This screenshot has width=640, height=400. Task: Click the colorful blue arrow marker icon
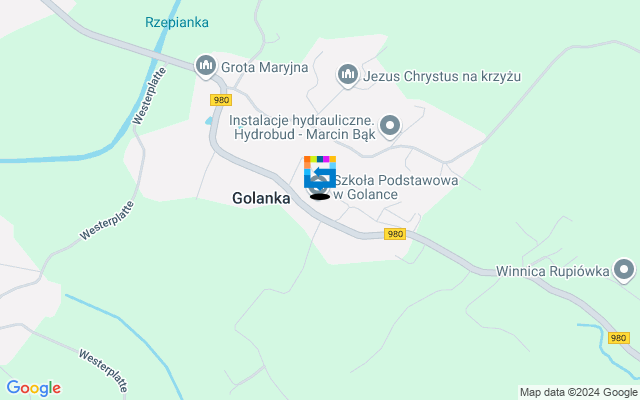(320, 172)
